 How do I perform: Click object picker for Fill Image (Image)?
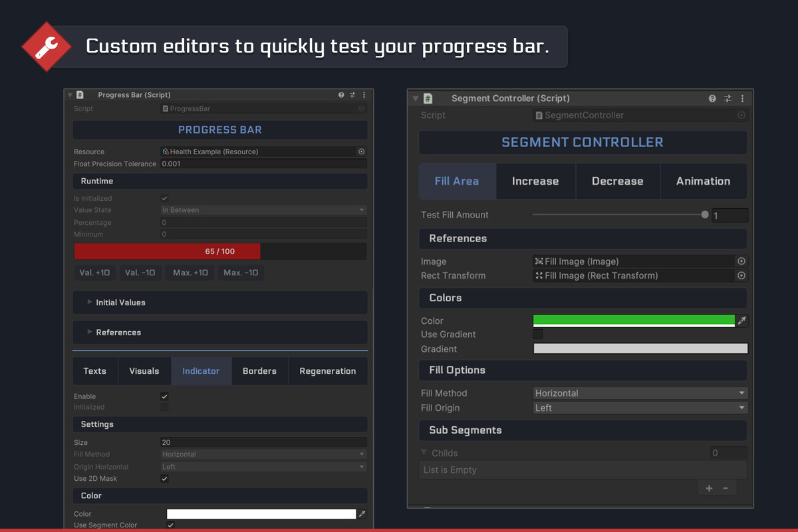741,261
